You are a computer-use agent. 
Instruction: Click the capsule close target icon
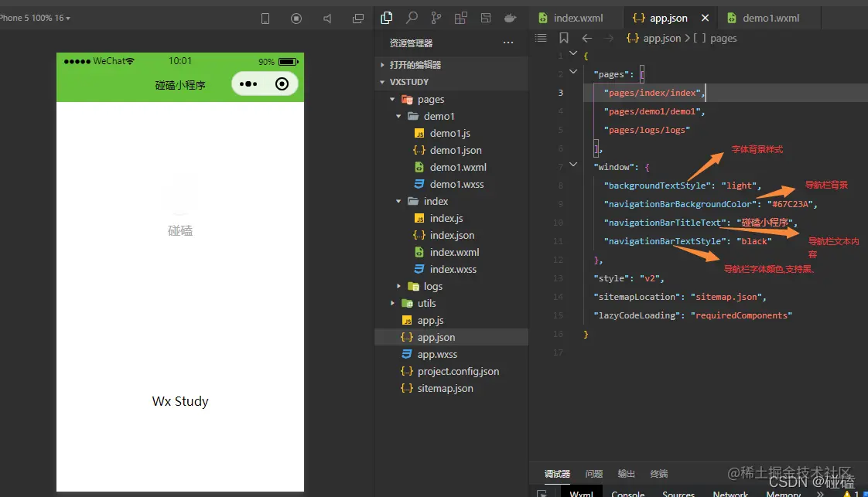282,84
